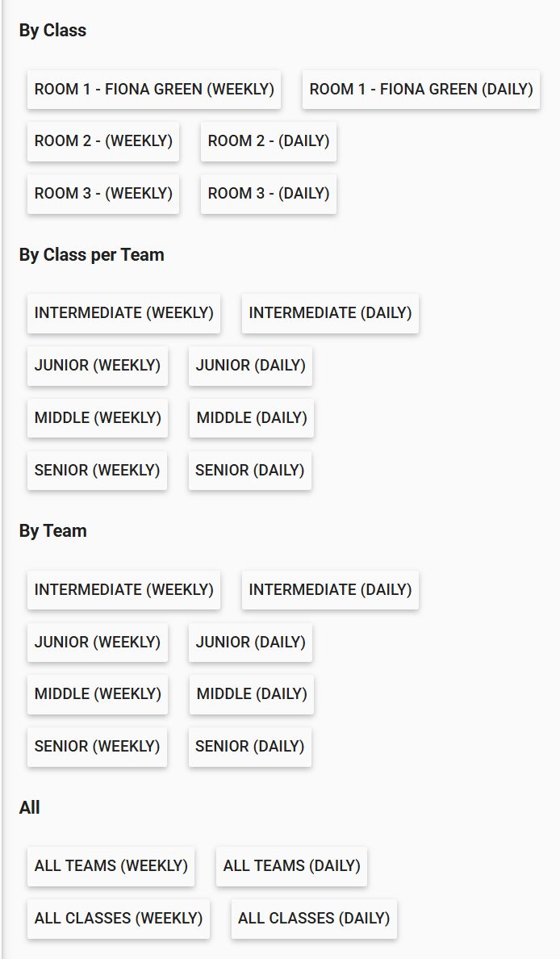Select Junior (Weekly) under By Team section
The height and width of the screenshot is (959, 560).
tap(98, 643)
